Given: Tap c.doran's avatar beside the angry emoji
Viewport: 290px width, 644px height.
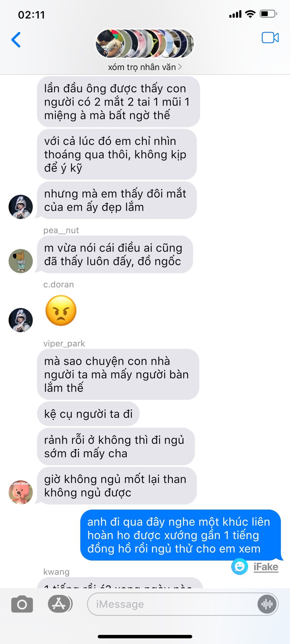Looking at the screenshot, I should [x=20, y=320].
